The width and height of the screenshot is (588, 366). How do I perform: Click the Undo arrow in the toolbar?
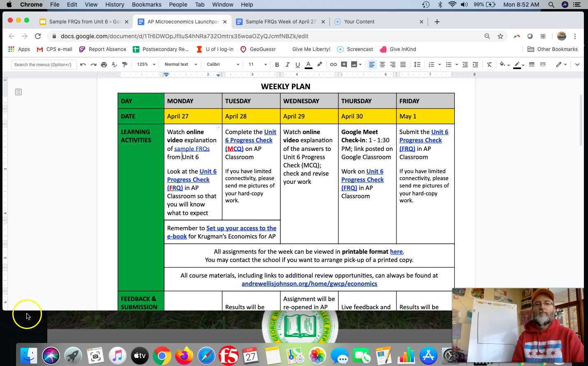pos(83,65)
